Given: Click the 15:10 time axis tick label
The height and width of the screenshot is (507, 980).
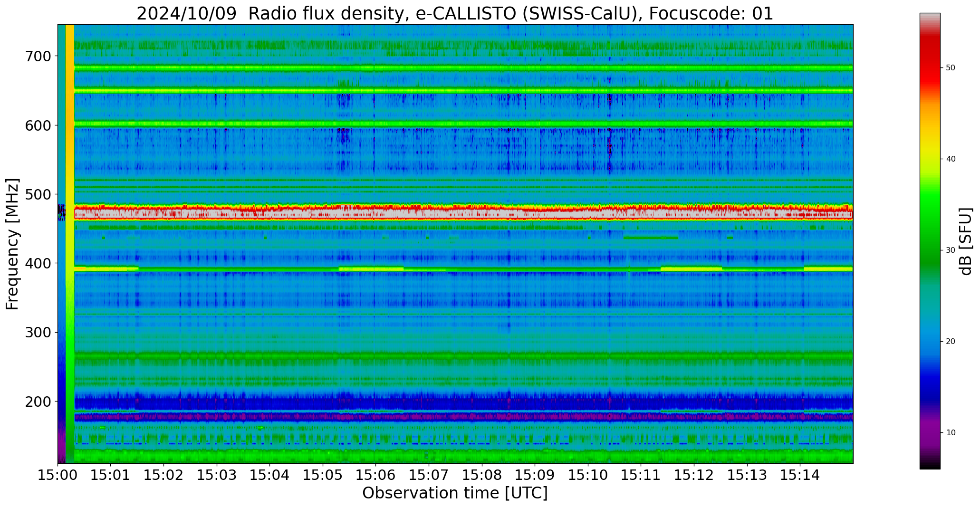Looking at the screenshot, I should tap(588, 475).
